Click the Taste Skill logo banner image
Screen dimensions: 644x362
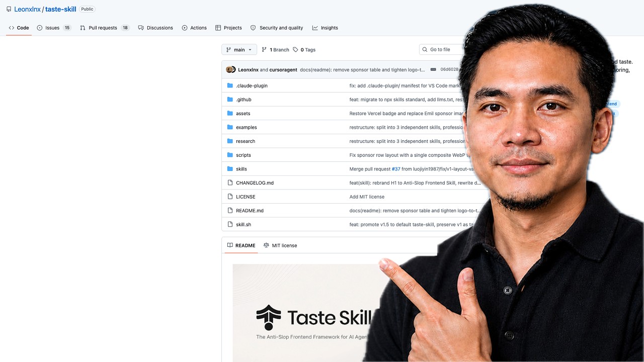point(307,313)
